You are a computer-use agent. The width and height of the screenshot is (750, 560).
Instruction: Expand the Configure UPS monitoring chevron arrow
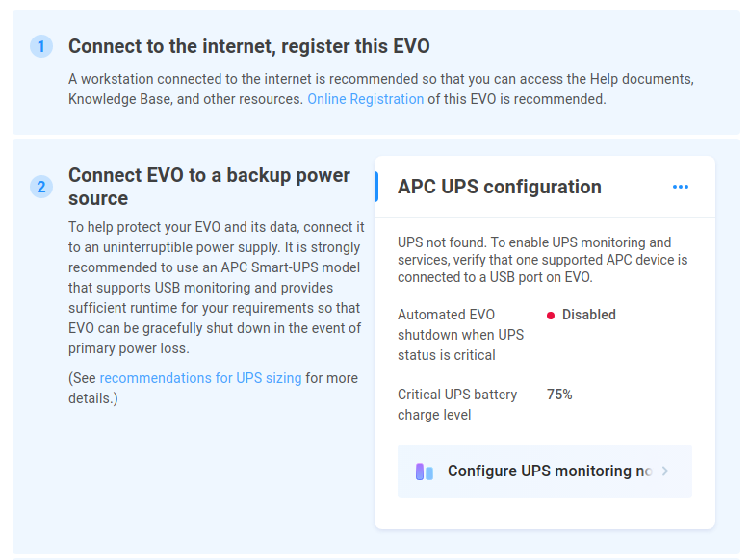coord(665,471)
